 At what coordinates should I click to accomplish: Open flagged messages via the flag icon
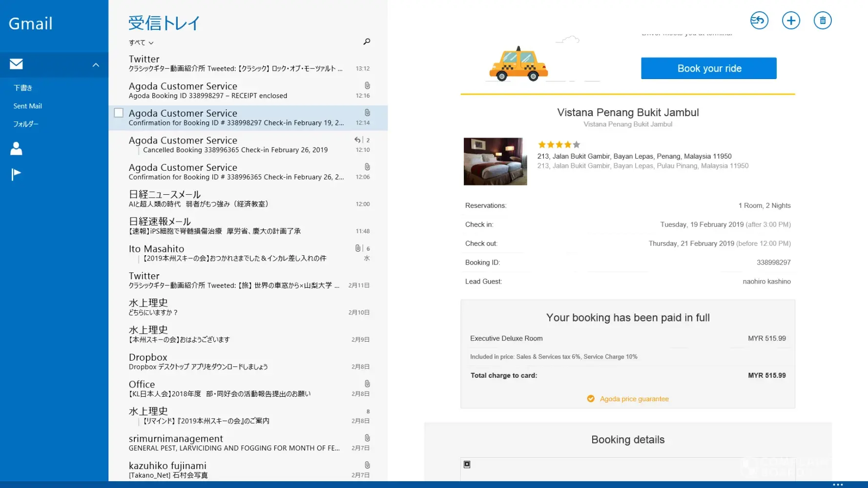17,174
